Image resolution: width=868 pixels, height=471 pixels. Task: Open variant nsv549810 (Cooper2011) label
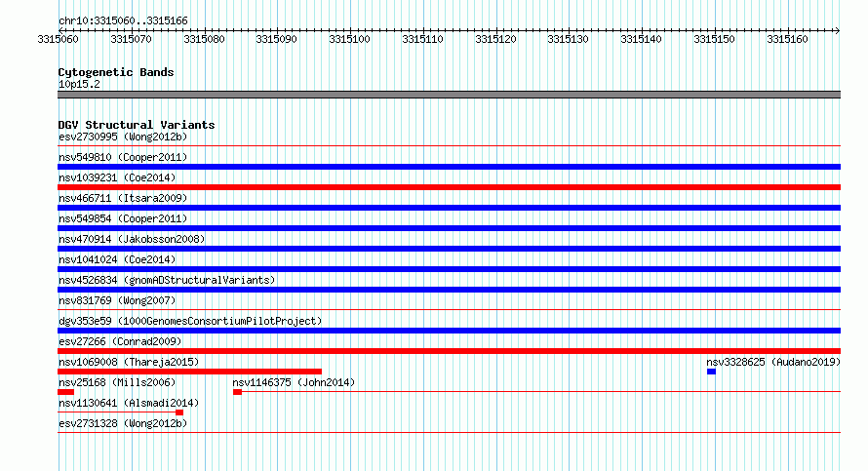pyautogui.click(x=123, y=157)
